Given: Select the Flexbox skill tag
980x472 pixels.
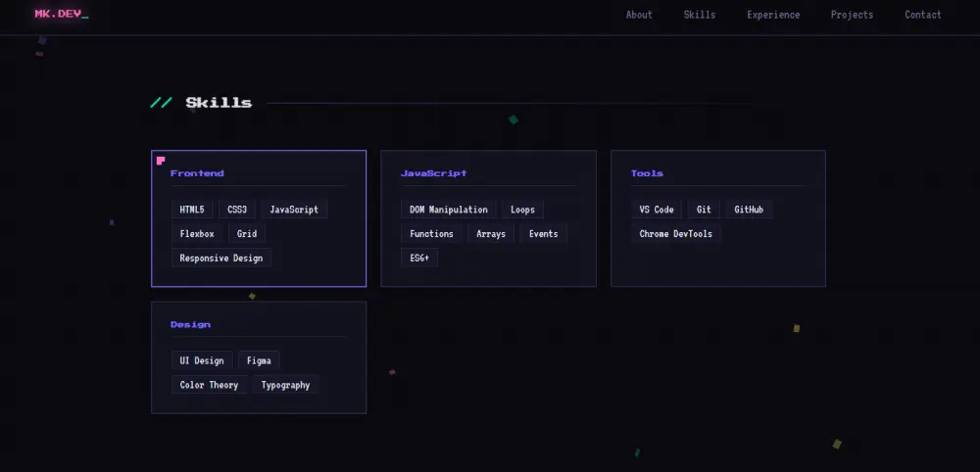Looking at the screenshot, I should click(x=197, y=233).
